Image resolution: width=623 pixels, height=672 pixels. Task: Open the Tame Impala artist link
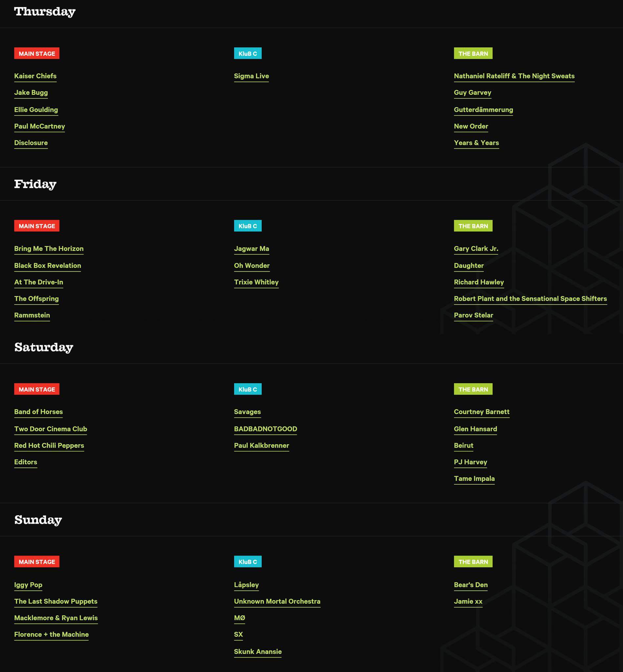point(474,479)
